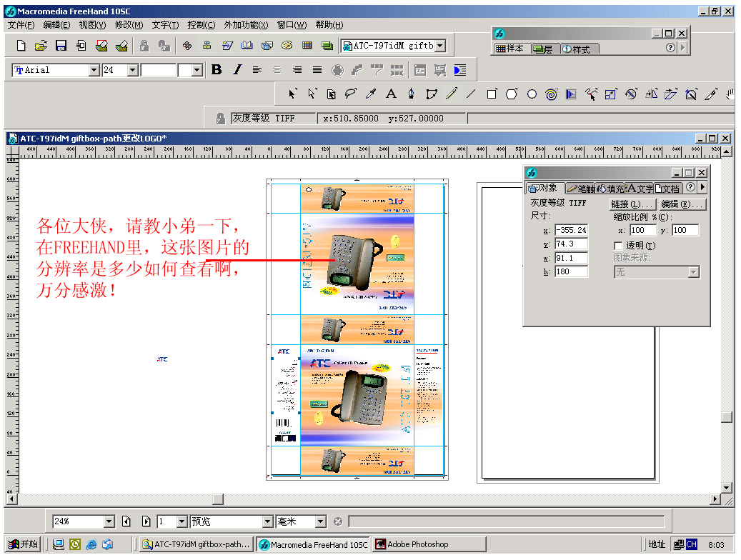Save the document with the floppy disk icon
741x560 pixels.
[61, 46]
